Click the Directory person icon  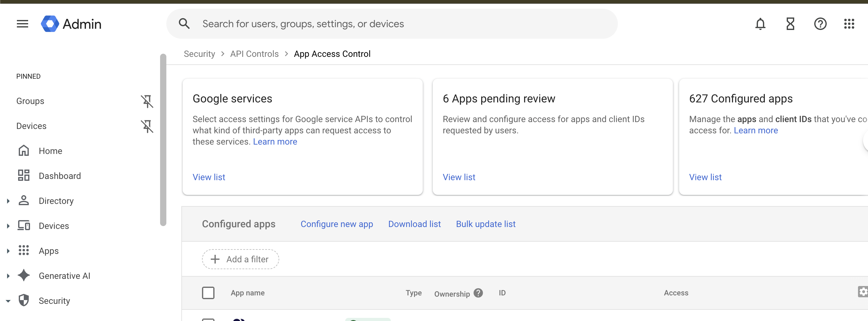click(x=23, y=200)
